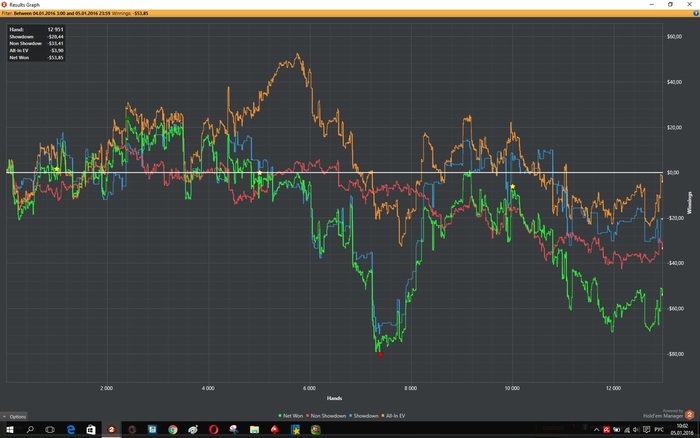
Task: Click the blue help icon in filter bar
Action: (696, 13)
